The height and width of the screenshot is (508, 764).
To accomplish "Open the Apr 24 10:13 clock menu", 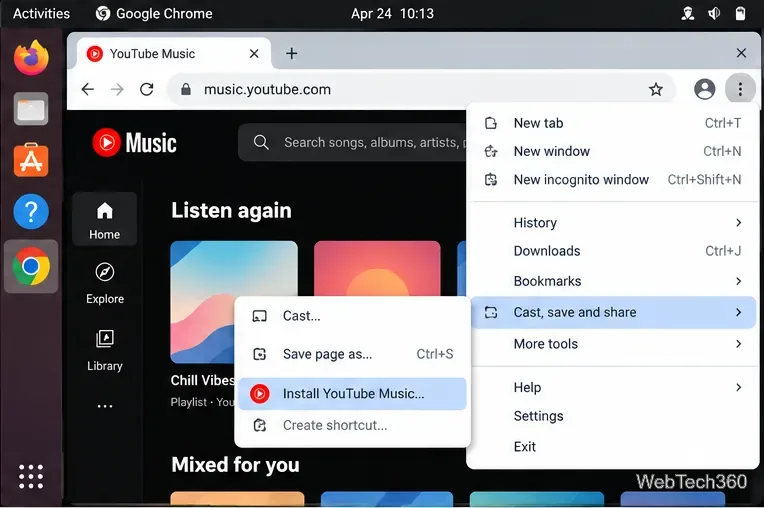I will point(392,13).
